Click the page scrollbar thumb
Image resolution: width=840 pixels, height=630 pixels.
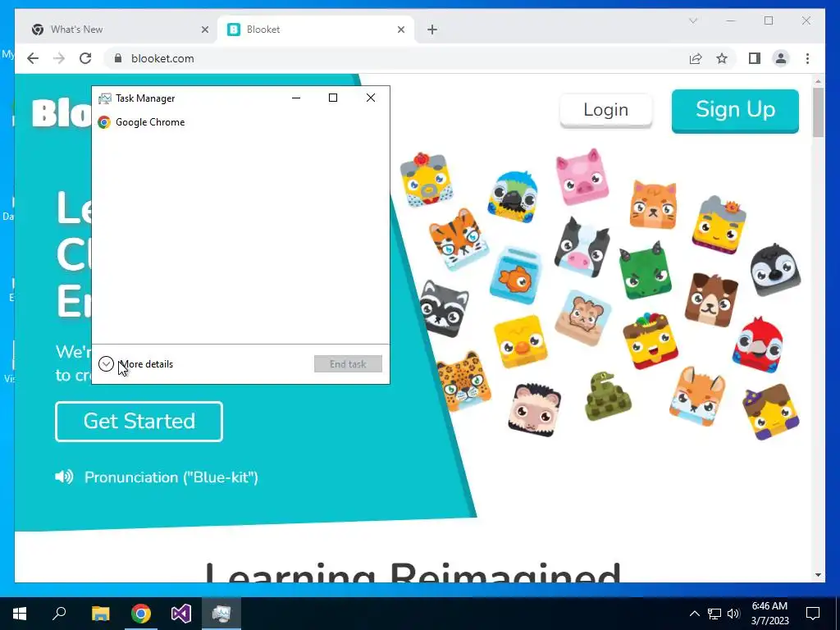coord(818,112)
